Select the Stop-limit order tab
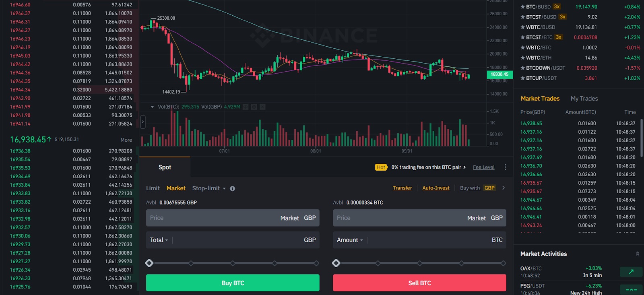The height and width of the screenshot is (295, 644). pyautogui.click(x=206, y=188)
